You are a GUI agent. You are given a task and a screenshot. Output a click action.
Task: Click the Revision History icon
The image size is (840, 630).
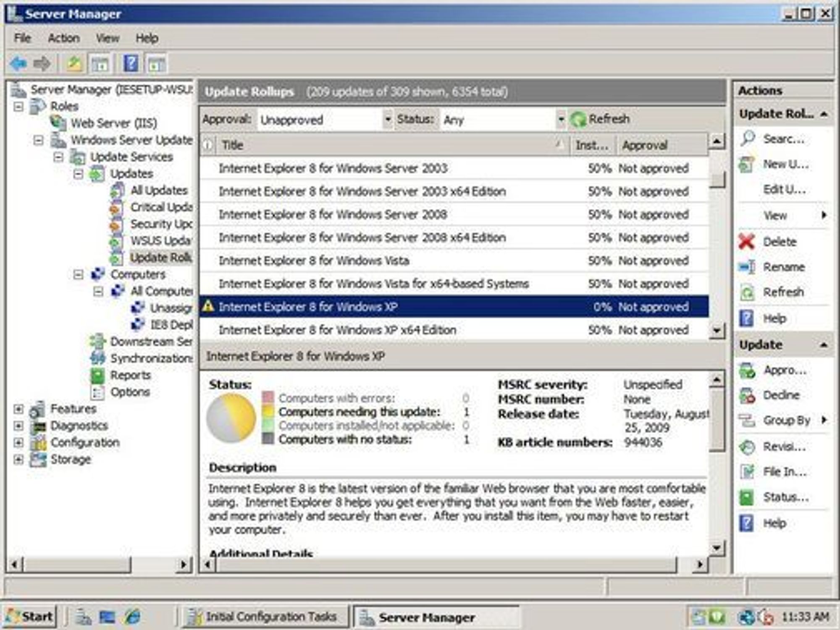coord(747,447)
